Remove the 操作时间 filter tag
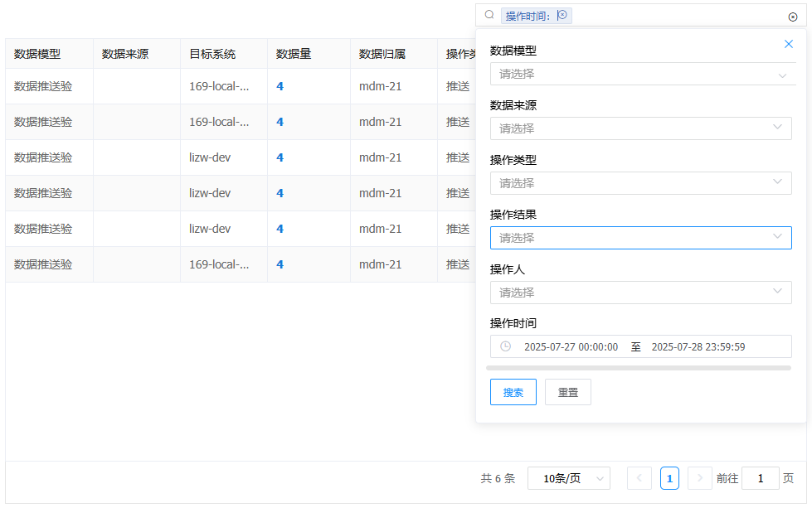The width and height of the screenshot is (812, 508). pos(562,15)
